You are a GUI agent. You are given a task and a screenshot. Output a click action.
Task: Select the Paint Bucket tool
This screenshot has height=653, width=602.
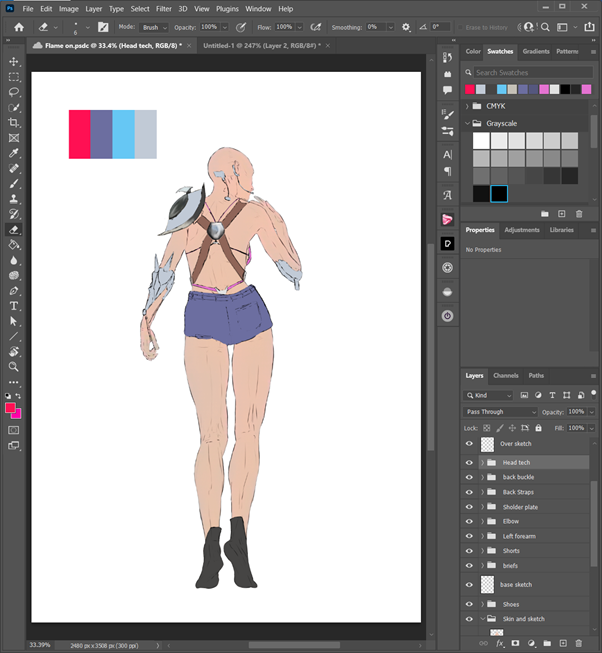(x=14, y=245)
